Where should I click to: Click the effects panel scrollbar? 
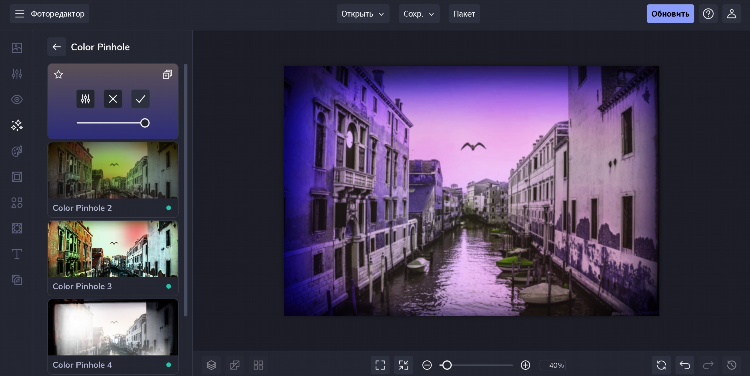click(185, 190)
